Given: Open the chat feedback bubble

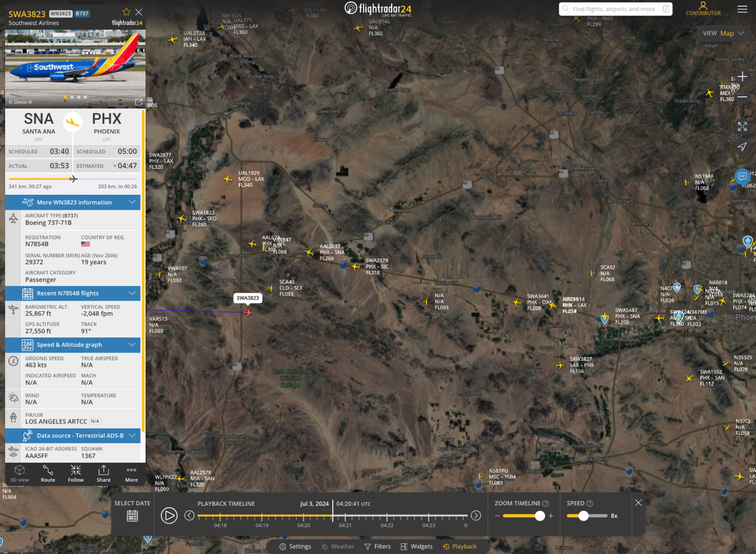Looking at the screenshot, I should (743, 176).
